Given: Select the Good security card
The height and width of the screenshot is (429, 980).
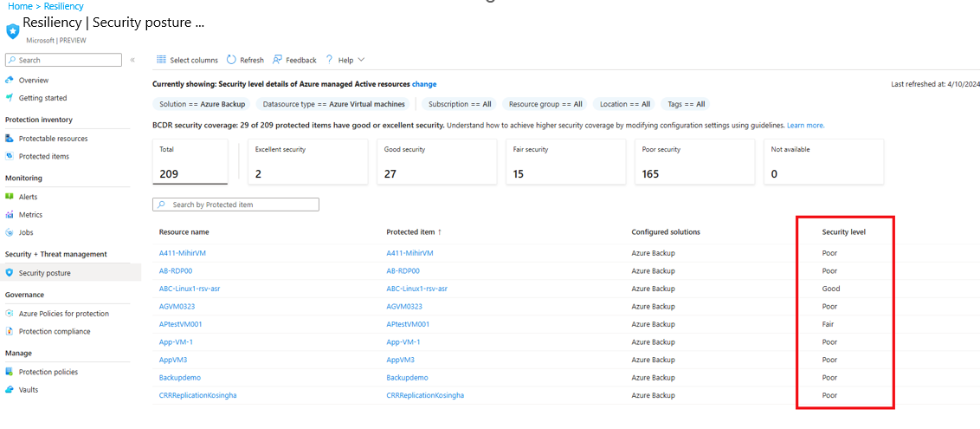Looking at the screenshot, I should coord(437,162).
